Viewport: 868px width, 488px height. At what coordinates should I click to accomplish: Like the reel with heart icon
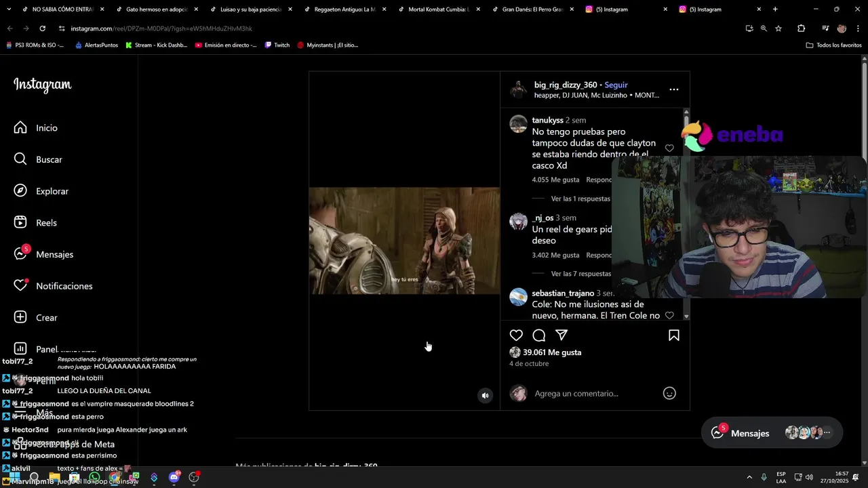point(516,335)
